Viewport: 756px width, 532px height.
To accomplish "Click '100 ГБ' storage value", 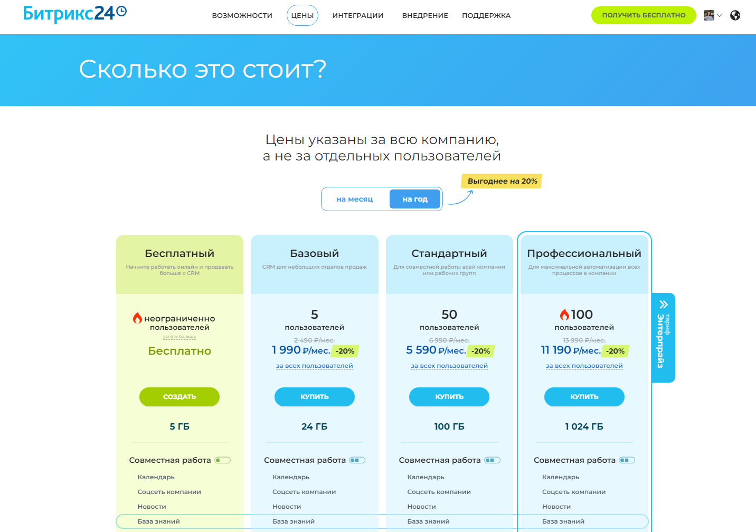I will [x=449, y=426].
